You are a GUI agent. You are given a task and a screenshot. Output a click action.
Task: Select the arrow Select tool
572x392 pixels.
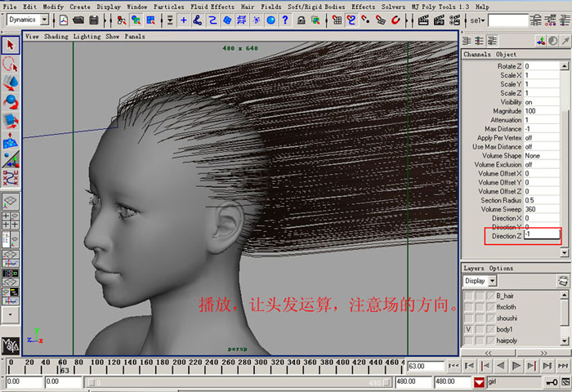[x=10, y=45]
